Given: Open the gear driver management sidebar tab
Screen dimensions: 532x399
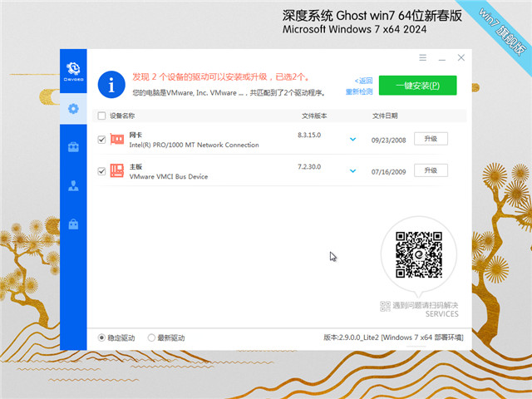Looking at the screenshot, I should (x=73, y=108).
